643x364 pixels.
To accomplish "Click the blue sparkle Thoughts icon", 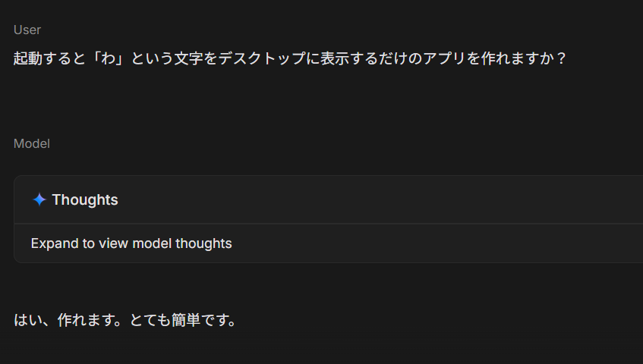I will (39, 199).
